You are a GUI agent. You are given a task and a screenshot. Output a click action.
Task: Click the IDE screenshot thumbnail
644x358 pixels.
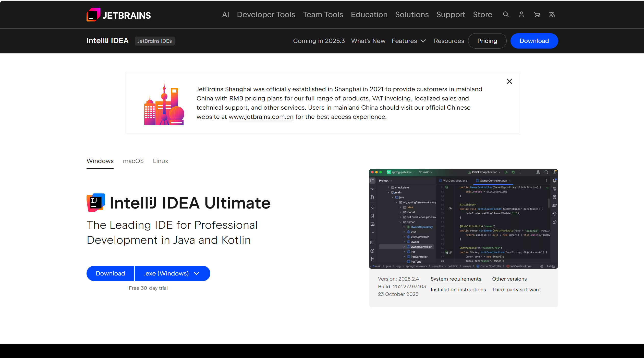point(463,219)
